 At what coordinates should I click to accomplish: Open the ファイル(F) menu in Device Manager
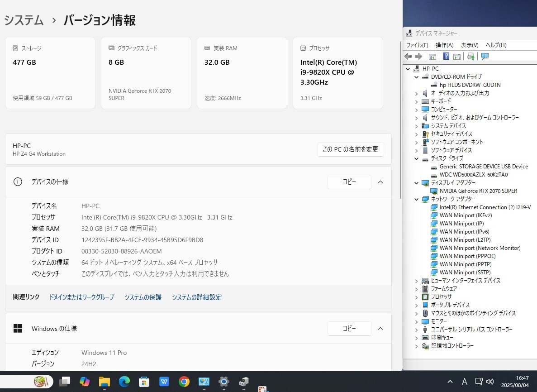(417, 45)
